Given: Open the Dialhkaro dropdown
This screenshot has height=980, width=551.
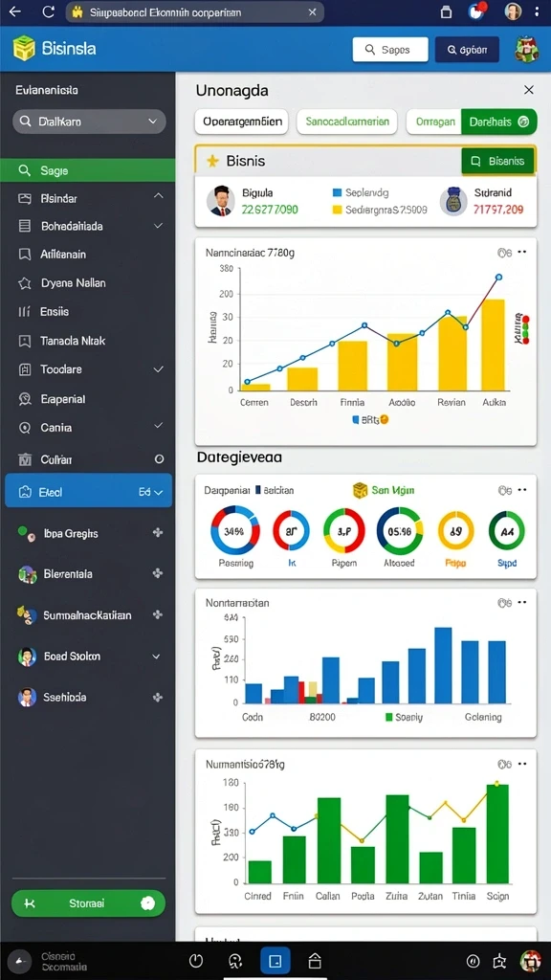Looking at the screenshot, I should coord(89,122).
